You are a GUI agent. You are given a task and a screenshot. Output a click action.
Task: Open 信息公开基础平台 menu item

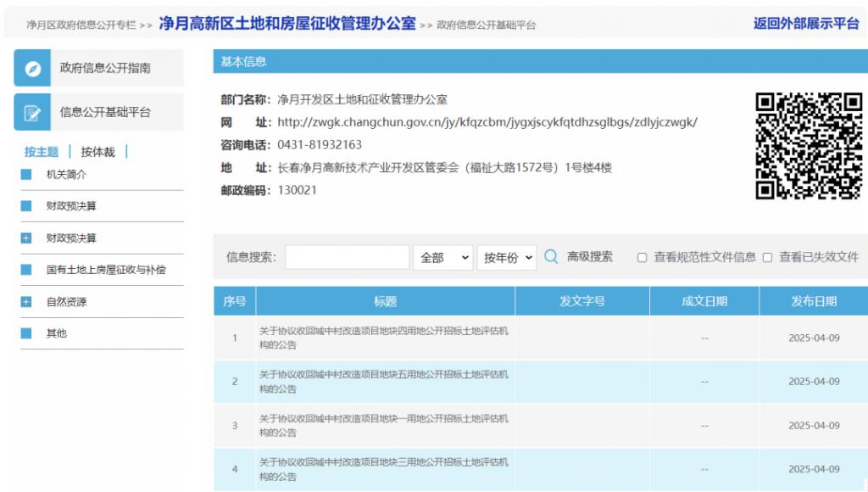[99, 113]
